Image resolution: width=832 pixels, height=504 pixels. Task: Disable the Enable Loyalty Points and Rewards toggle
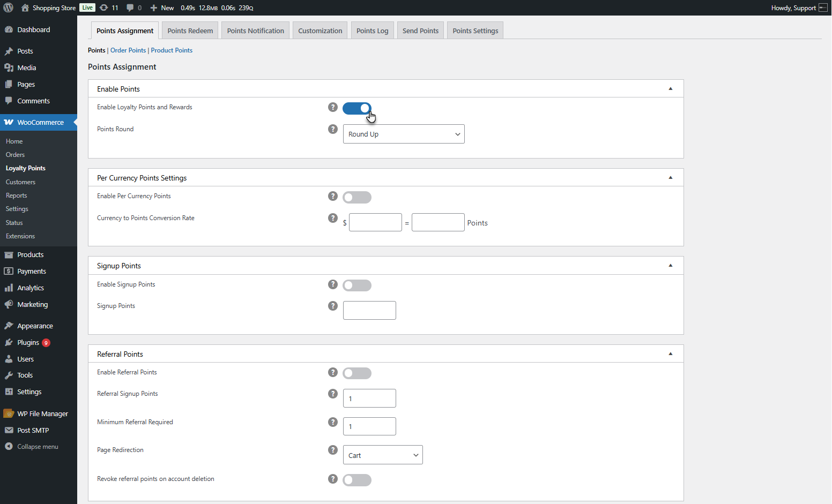[357, 108]
